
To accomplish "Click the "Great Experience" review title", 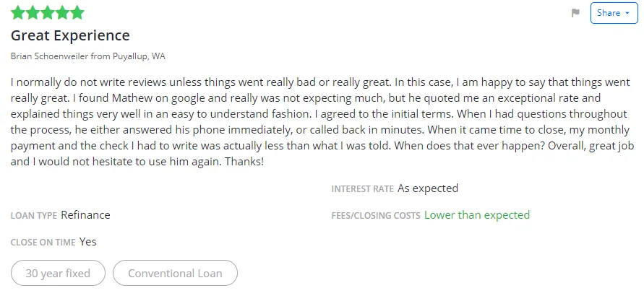I will pos(70,35).
